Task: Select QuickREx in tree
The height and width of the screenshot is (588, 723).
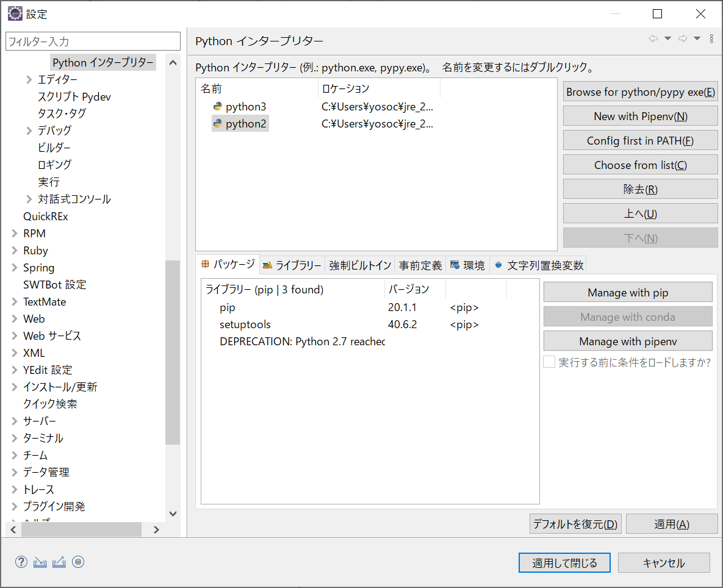Action: tap(46, 216)
